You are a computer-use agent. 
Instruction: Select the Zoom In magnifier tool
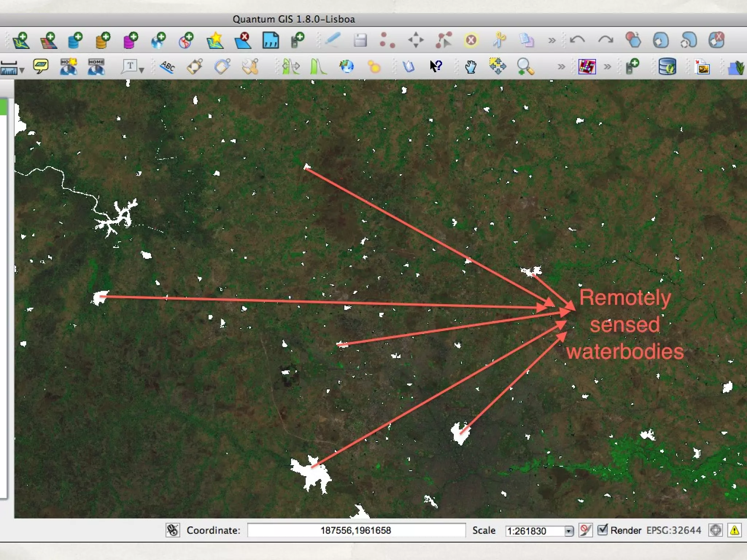(525, 67)
